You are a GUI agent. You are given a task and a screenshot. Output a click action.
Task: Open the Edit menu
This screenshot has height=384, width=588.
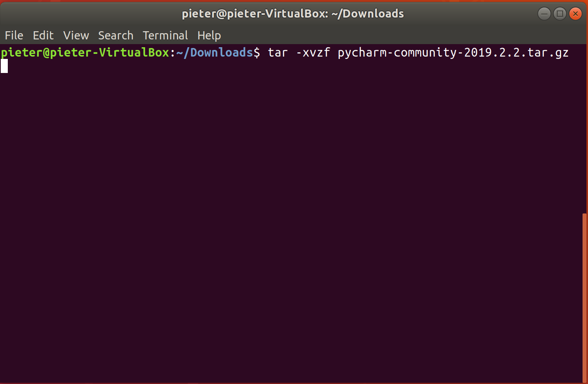(43, 35)
